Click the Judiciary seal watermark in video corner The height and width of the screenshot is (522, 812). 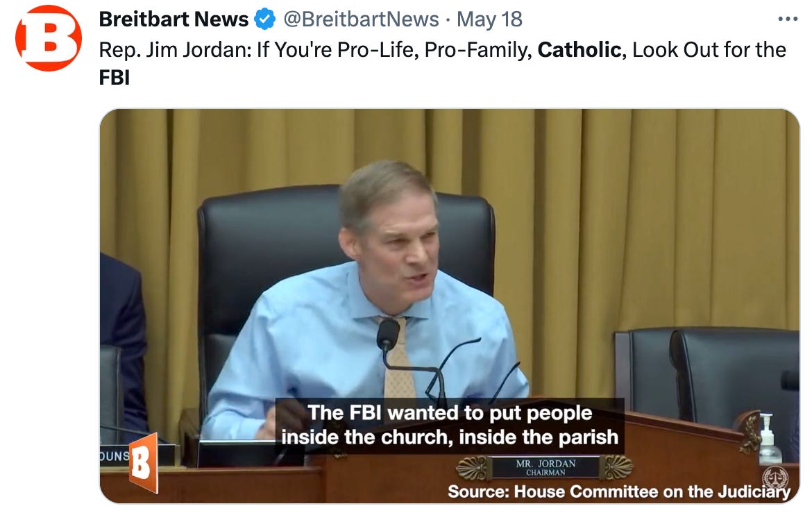click(775, 477)
